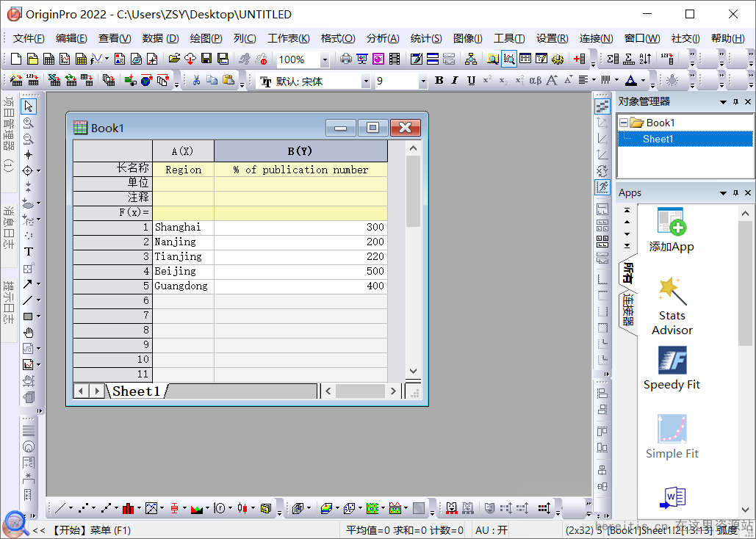
Task: Toggle Italic formatting
Action: click(x=455, y=81)
